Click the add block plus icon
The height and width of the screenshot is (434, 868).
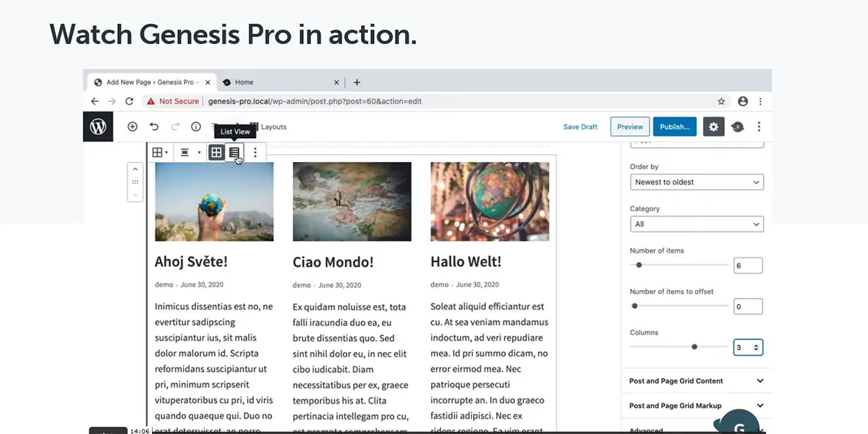point(132,127)
